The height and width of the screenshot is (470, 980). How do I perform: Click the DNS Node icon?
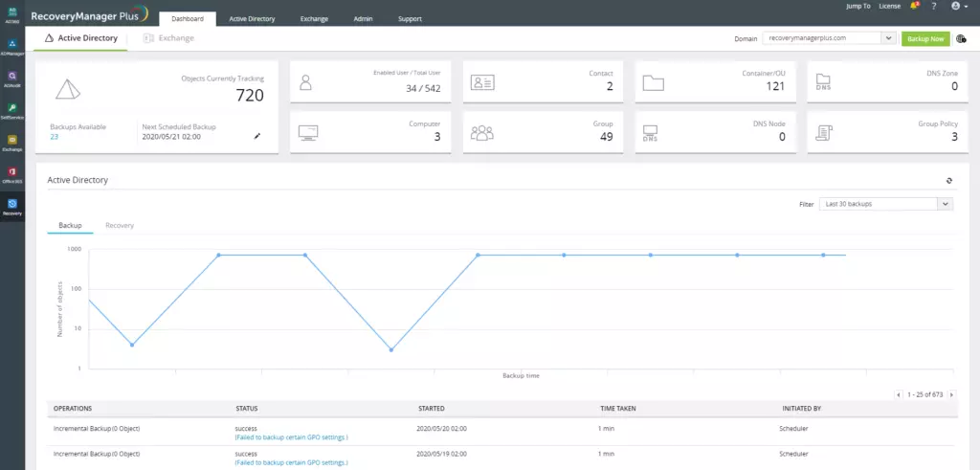point(650,133)
